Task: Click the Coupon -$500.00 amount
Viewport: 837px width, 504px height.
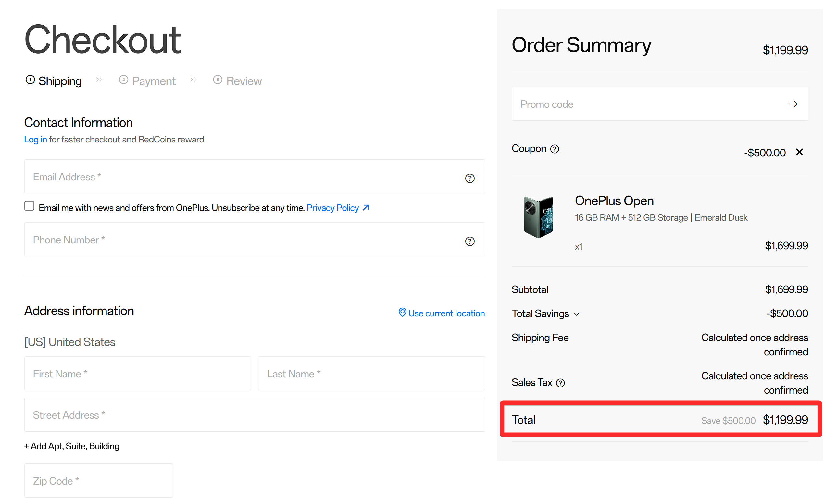Action: point(765,153)
